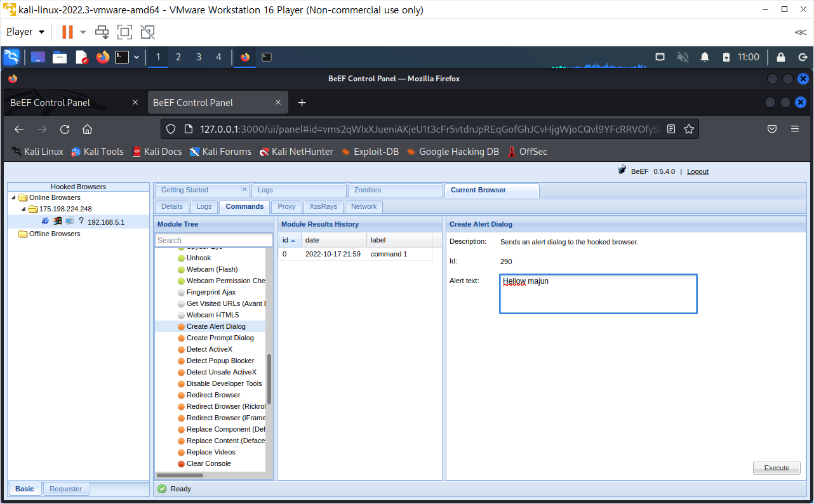Collapse Online Browsers tree node
The width and height of the screenshot is (814, 504).
[x=13, y=197]
